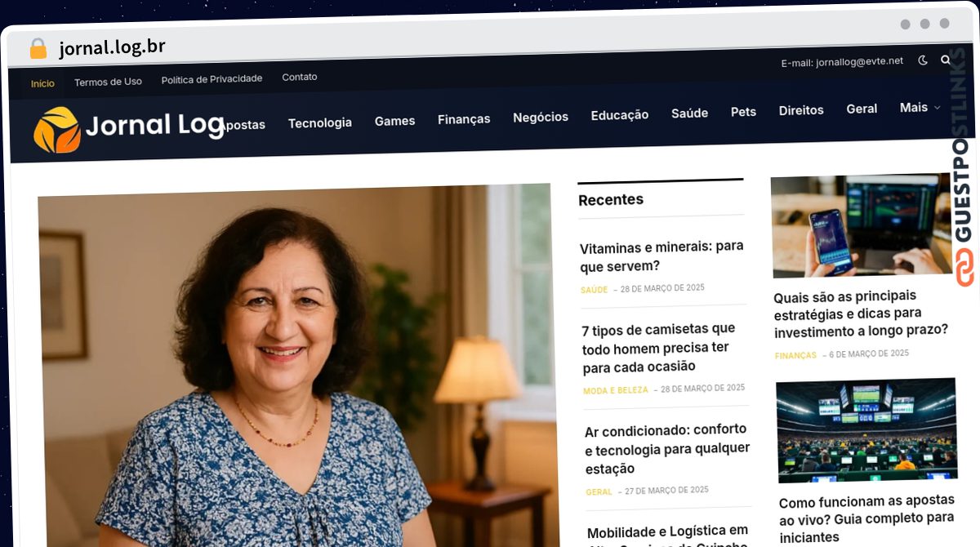Click the Contato link
Screen dimensions: 980x547
coord(300,77)
